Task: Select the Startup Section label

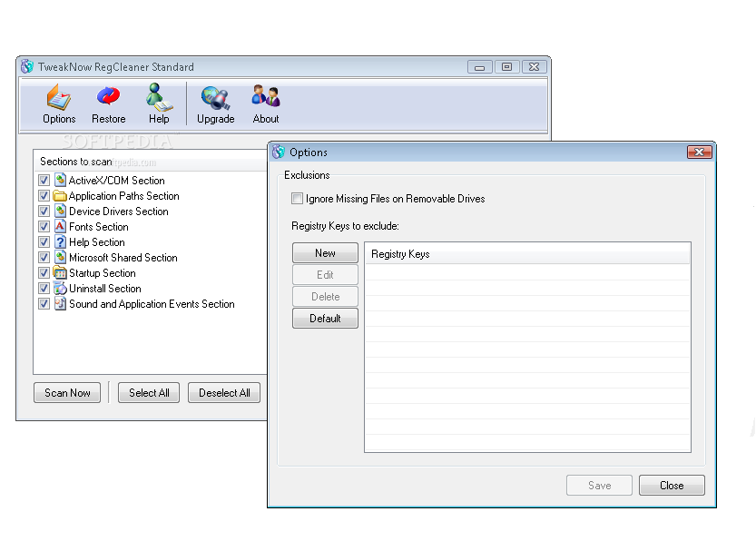Action: 103,273
